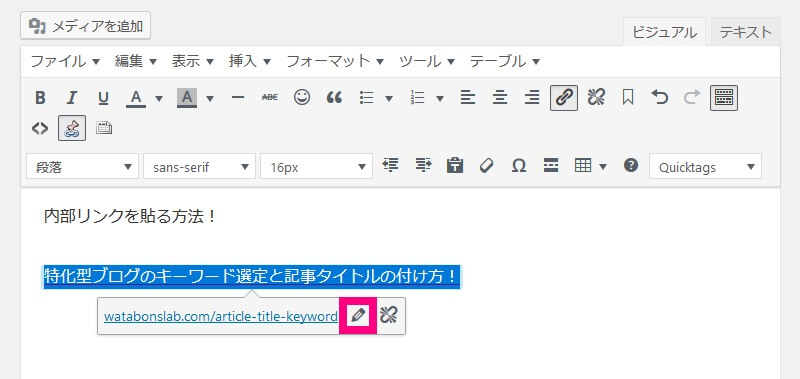The width and height of the screenshot is (800, 379).
Task: Insert a special character (Omega icon)
Action: click(519, 165)
